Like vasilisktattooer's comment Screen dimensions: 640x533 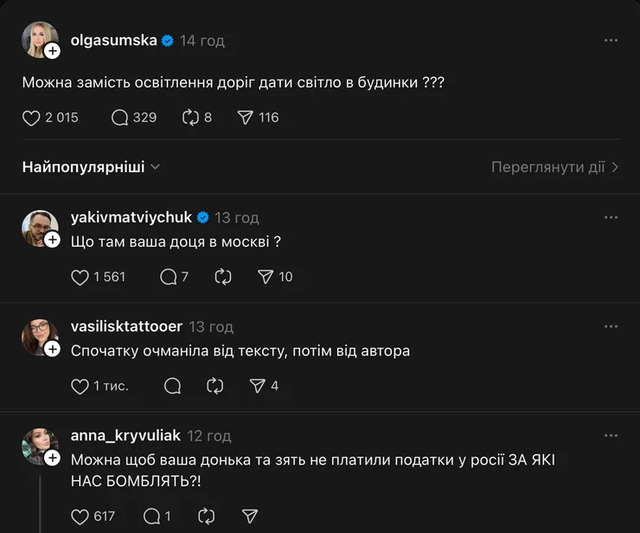click(81, 385)
